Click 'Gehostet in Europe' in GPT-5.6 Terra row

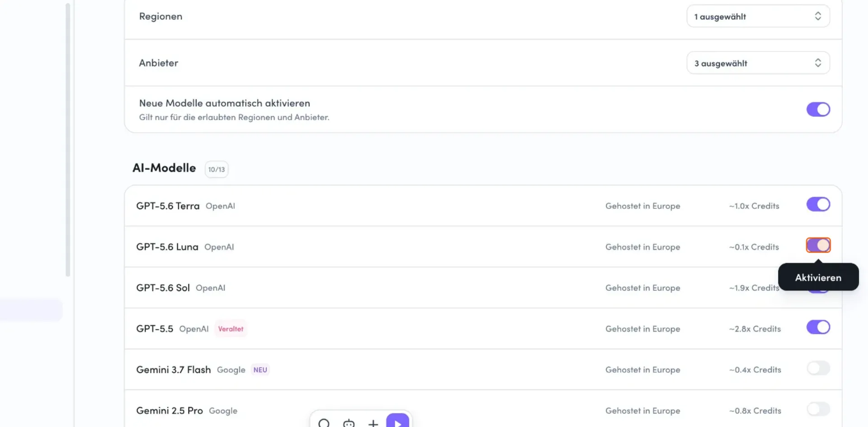[x=643, y=206]
